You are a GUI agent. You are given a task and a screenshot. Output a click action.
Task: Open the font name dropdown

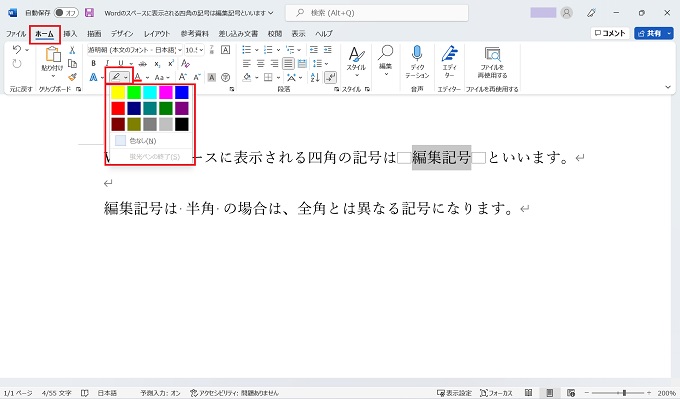pos(180,50)
